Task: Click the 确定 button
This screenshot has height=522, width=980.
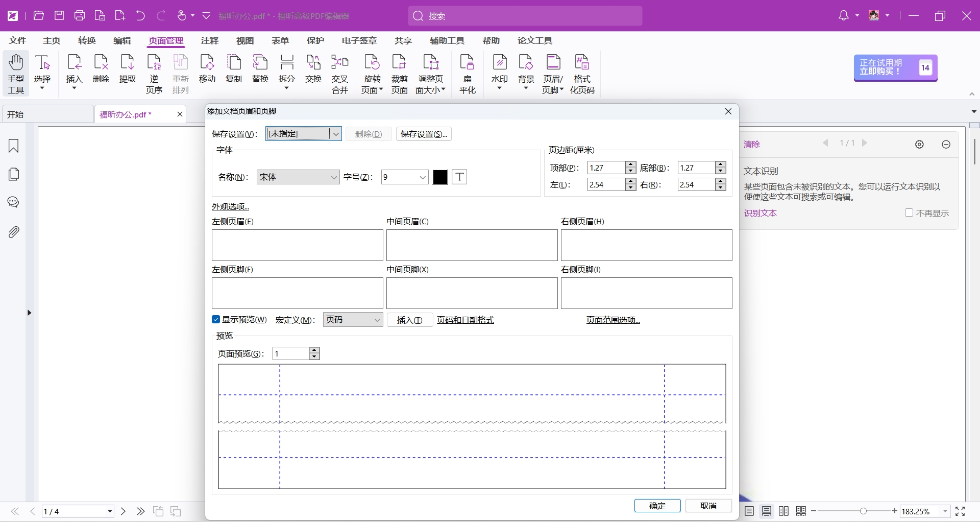Action: tap(657, 506)
